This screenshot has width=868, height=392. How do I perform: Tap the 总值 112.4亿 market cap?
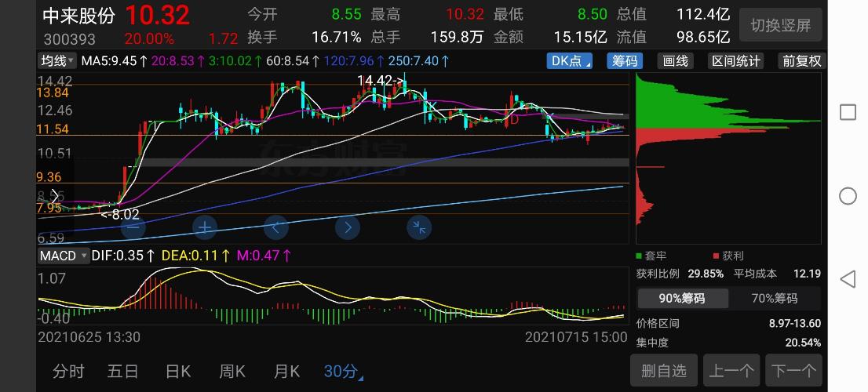703,14
